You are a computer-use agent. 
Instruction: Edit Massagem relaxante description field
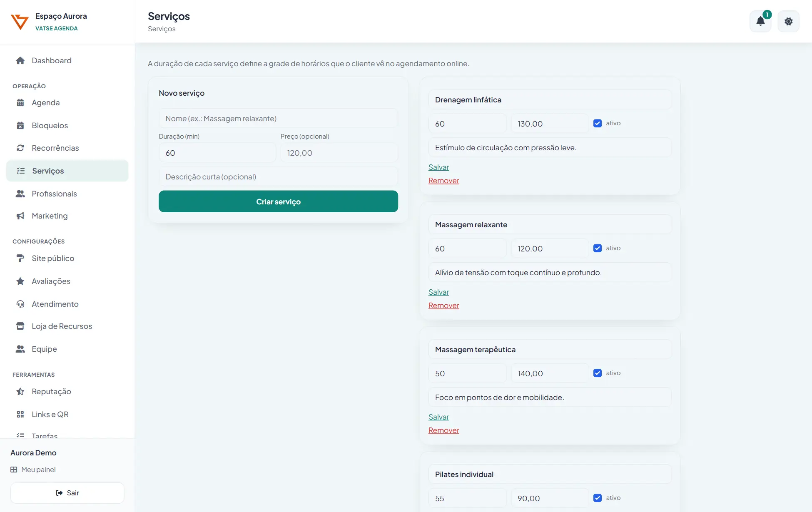pos(550,272)
